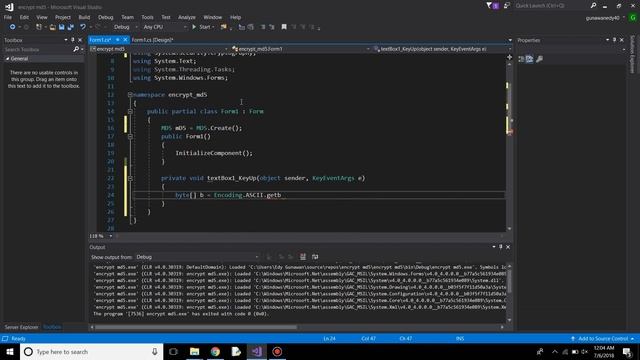Click the Alphabetical icon in Properties panel
This screenshot has height=360, width=640.
click(x=530, y=60)
